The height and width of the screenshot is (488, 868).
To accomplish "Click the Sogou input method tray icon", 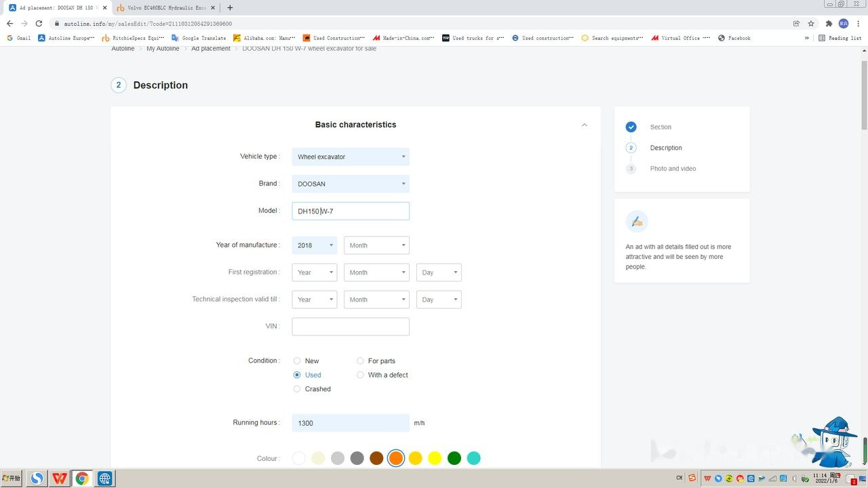I will 692,478.
